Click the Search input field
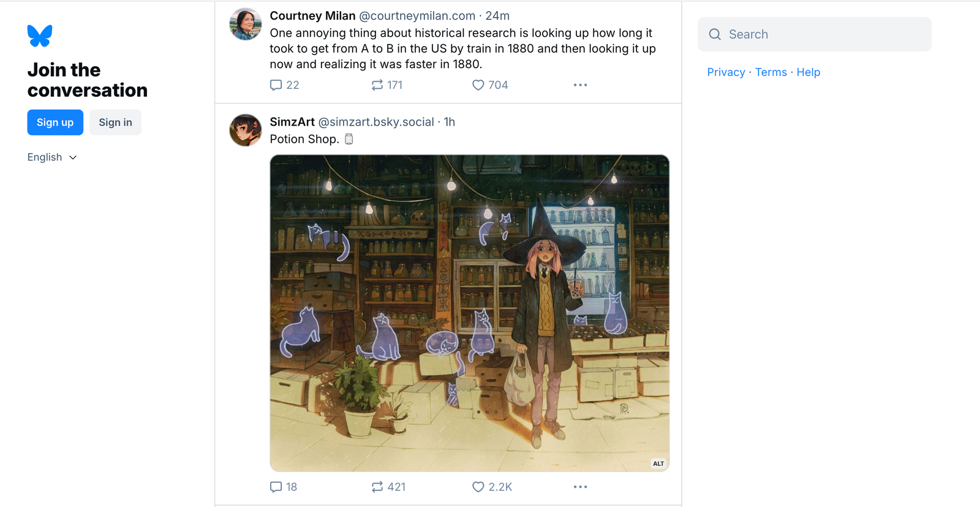 click(x=821, y=34)
